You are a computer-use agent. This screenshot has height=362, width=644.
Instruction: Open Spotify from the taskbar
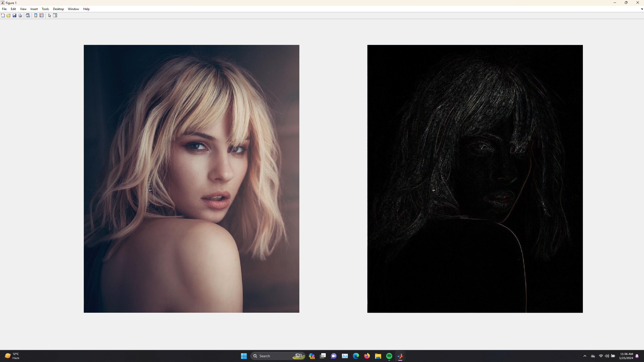(389, 356)
